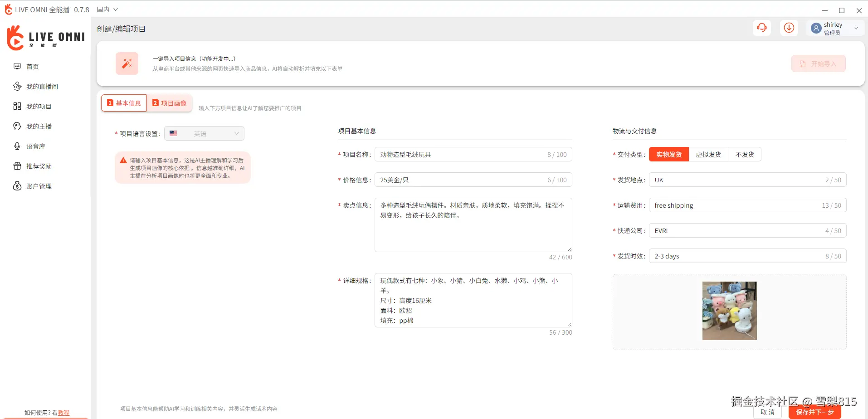
Task: Click the 价格信息 input field
Action: (x=473, y=180)
